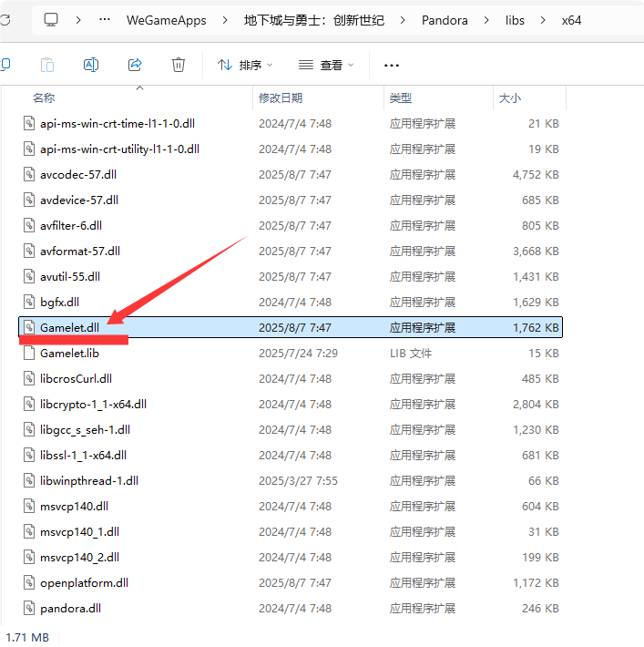The height and width of the screenshot is (647, 644).
Task: Click the DLL icon beside msvcp140.dll
Action: pos(29,507)
